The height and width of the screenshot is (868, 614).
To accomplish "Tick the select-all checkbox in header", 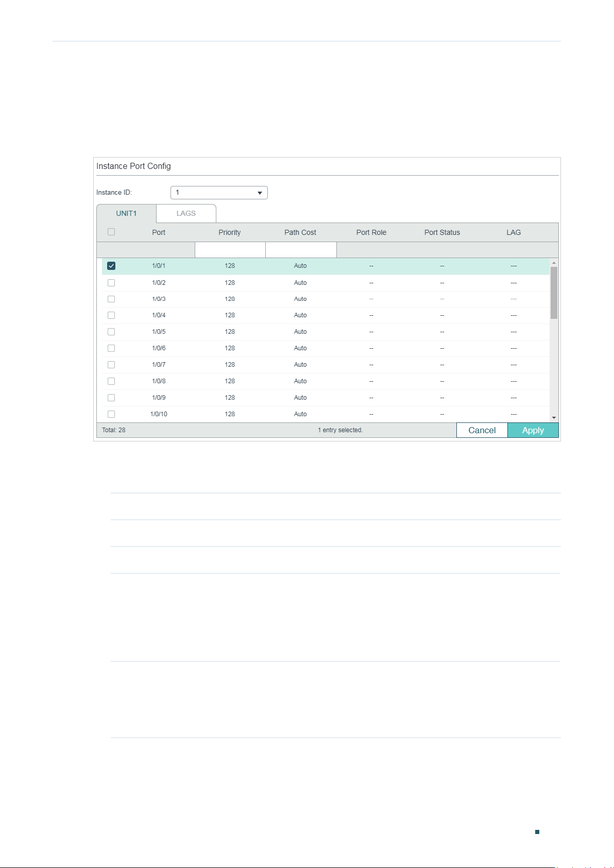I will point(111,232).
